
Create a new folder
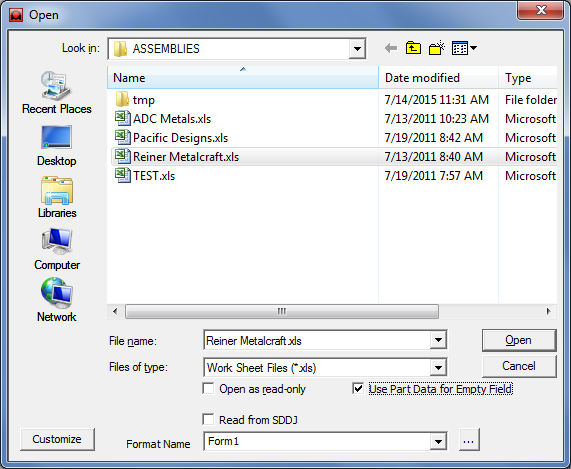tap(437, 48)
